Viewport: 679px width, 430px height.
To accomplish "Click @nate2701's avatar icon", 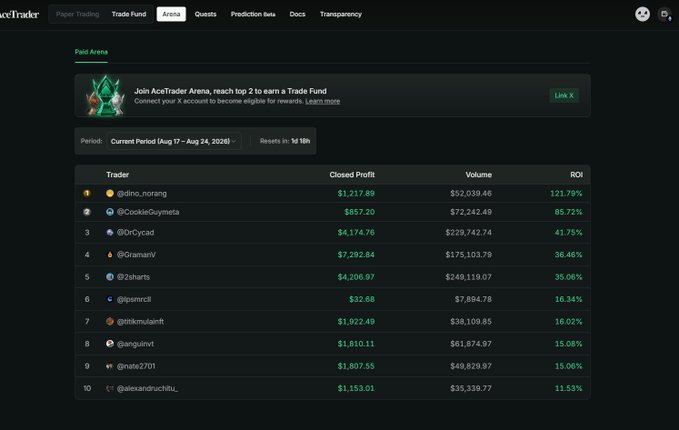I will pos(110,366).
